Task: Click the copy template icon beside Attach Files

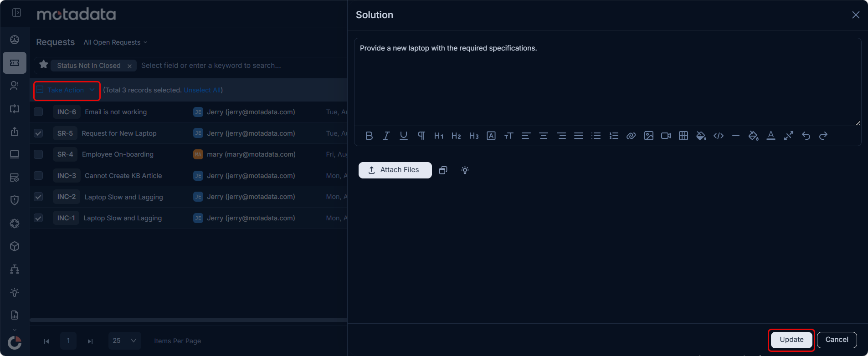Action: [x=443, y=170]
